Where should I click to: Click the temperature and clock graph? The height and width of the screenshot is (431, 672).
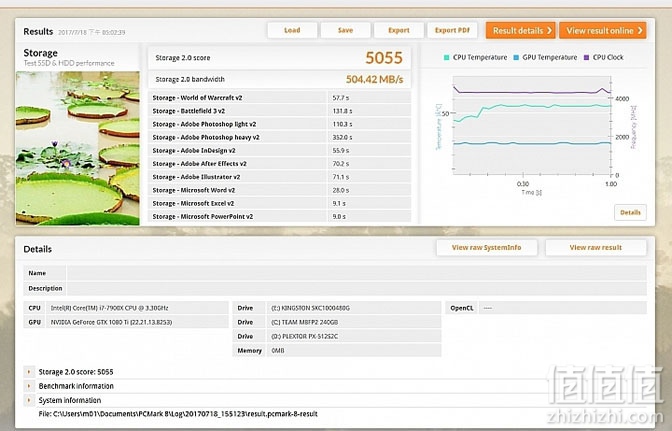pyautogui.click(x=532, y=125)
